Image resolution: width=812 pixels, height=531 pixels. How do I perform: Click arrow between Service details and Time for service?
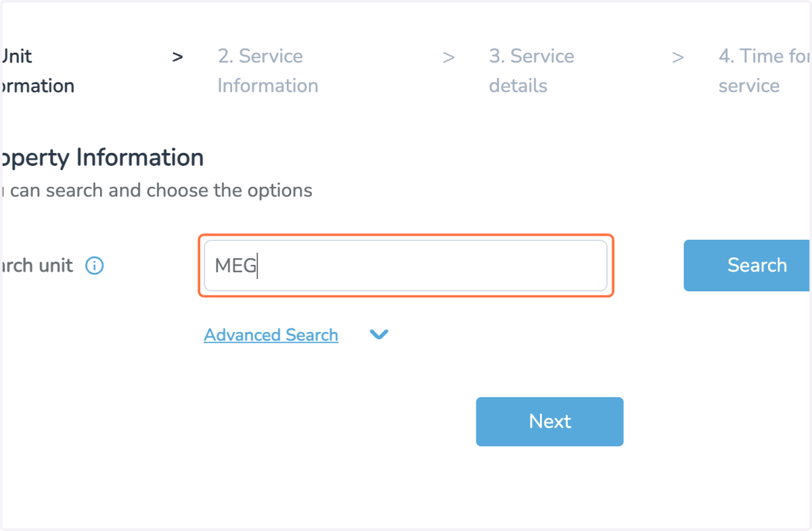677,57
